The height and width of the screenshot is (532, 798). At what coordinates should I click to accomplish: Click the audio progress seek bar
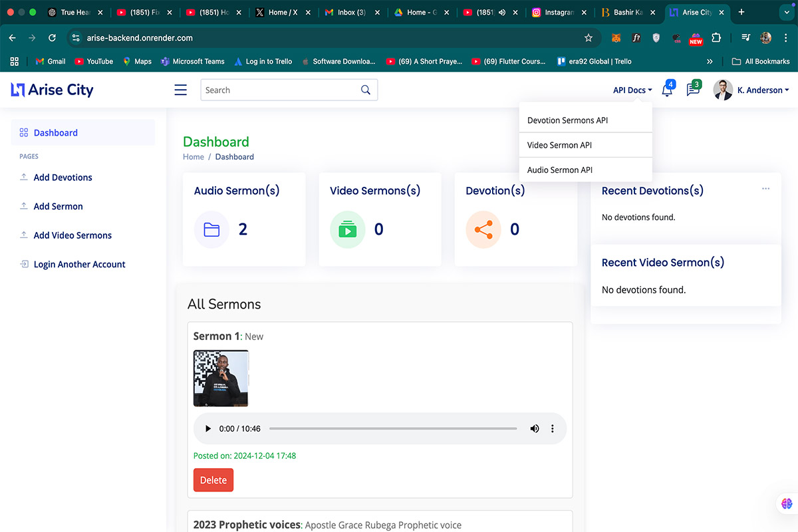(392, 429)
